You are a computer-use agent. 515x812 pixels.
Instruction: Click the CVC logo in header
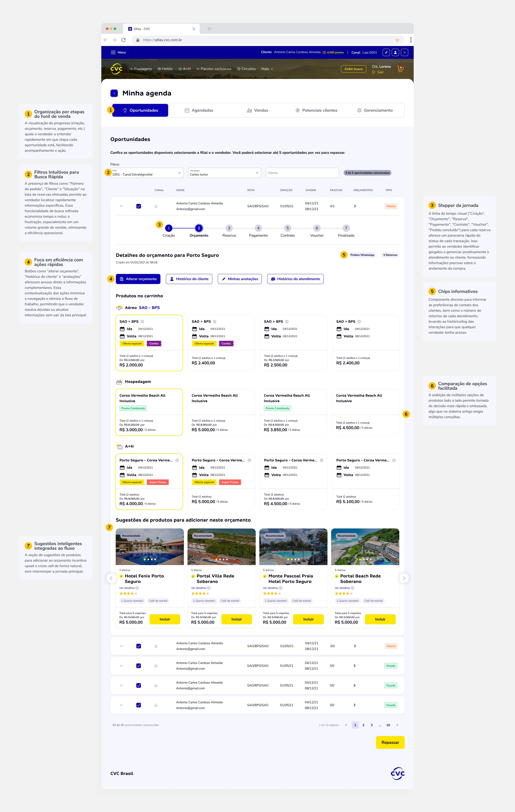[116, 69]
